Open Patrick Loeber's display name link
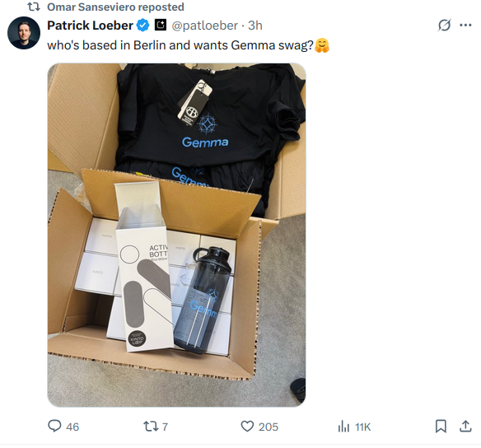 (90, 26)
